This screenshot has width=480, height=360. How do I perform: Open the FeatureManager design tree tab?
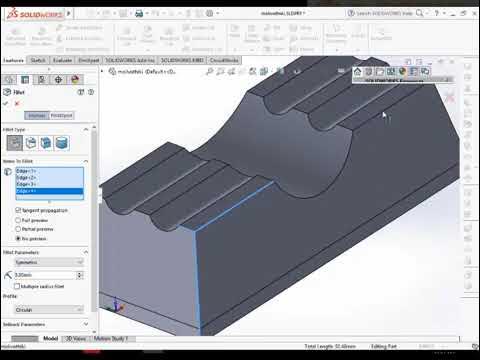(x=9, y=80)
